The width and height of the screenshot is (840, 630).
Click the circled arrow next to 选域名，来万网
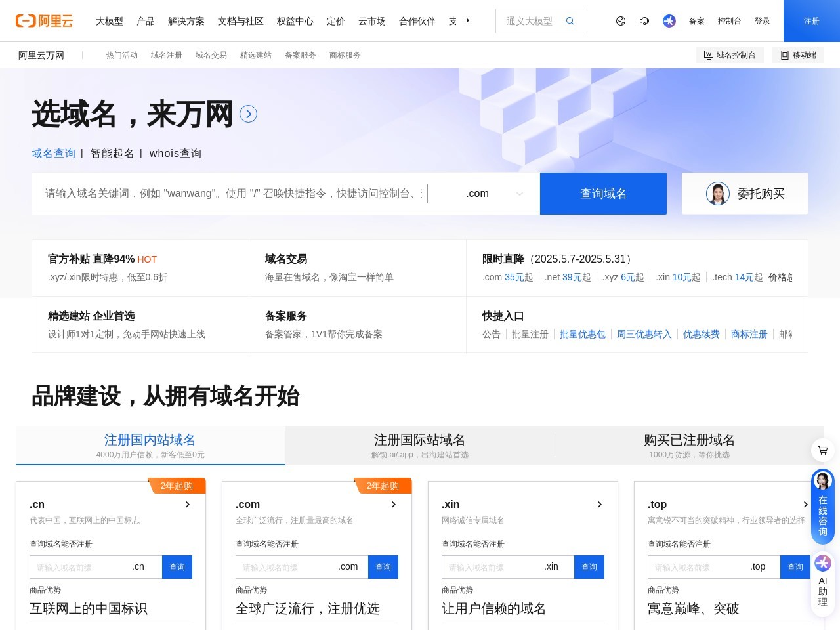[x=248, y=114]
